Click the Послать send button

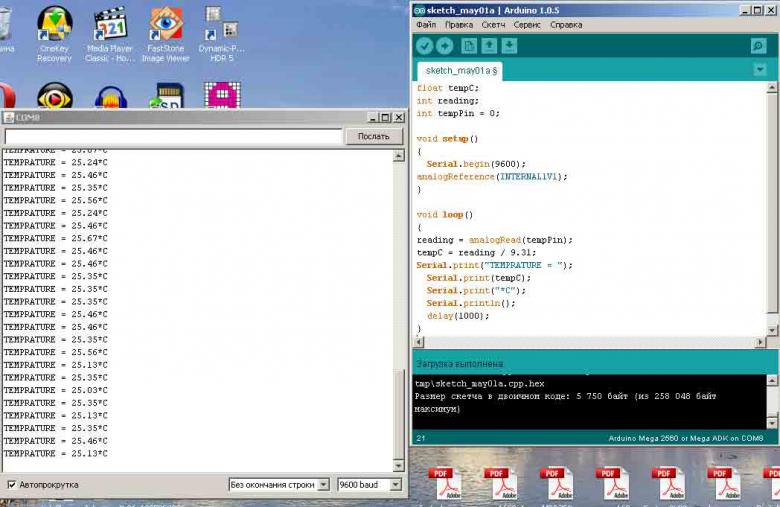pyautogui.click(x=374, y=136)
